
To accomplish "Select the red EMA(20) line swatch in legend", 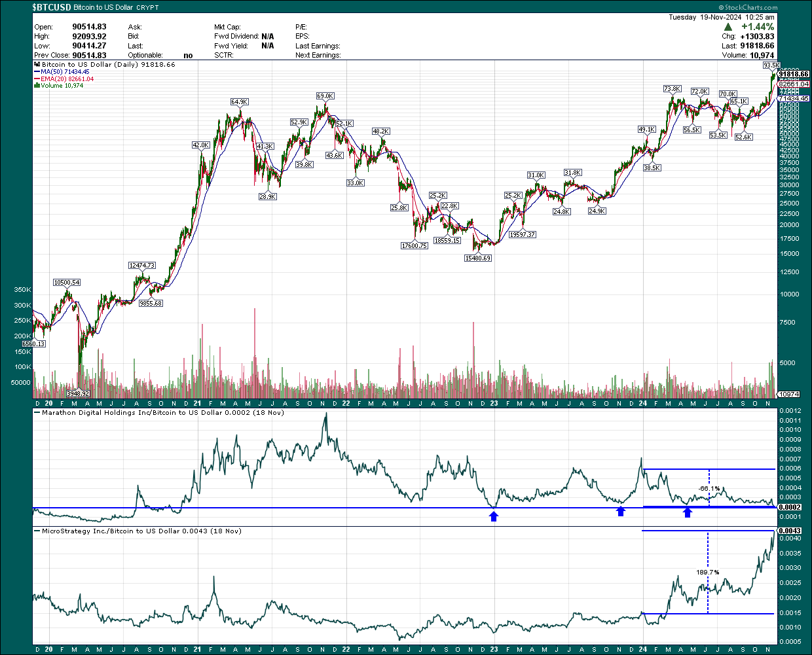I will pyautogui.click(x=38, y=79).
